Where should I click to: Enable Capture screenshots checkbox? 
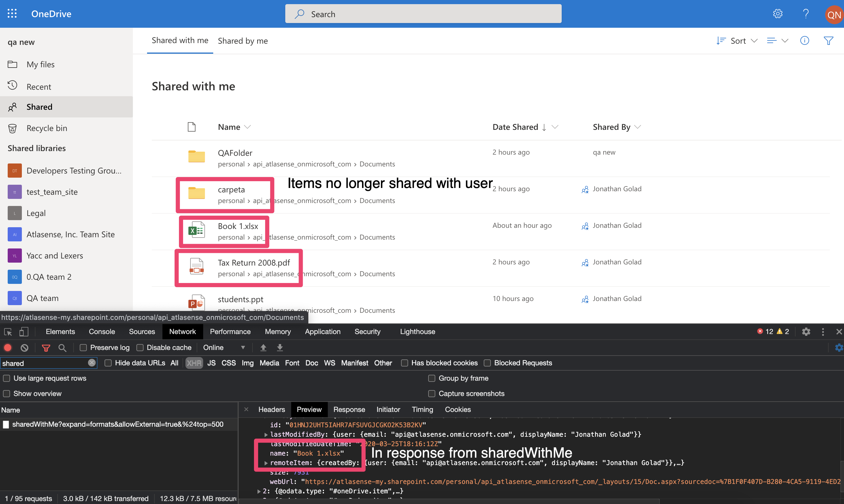[x=431, y=393]
